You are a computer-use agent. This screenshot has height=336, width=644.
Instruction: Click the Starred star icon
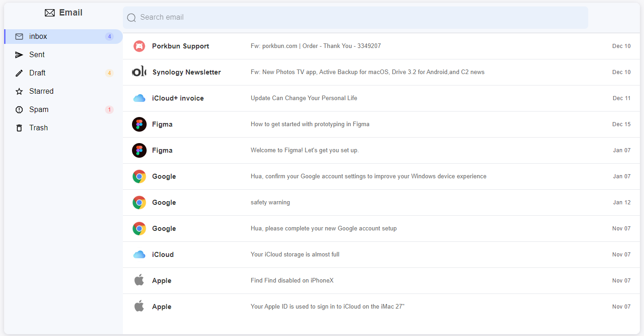[x=19, y=91]
